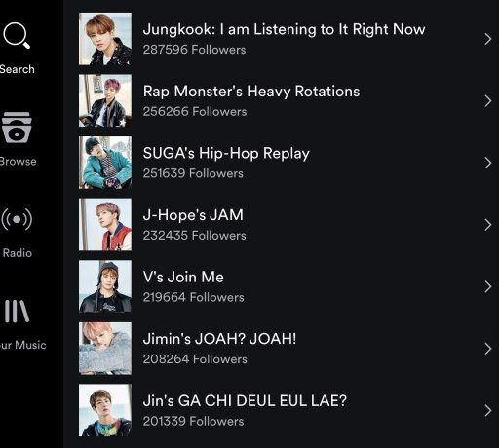The width and height of the screenshot is (499, 448).
Task: Open Rap Monster's Heavy Rotations playlist title
Action: pos(251,92)
